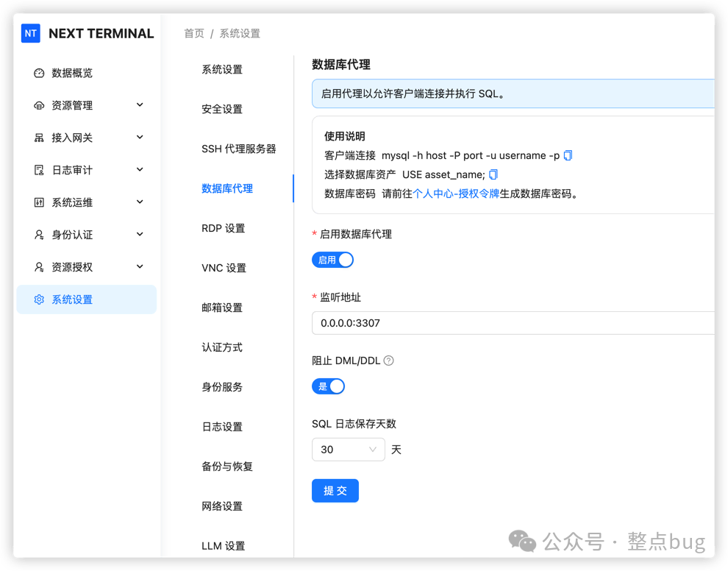Open the SQL 日志保存天数 dropdown

coord(348,449)
